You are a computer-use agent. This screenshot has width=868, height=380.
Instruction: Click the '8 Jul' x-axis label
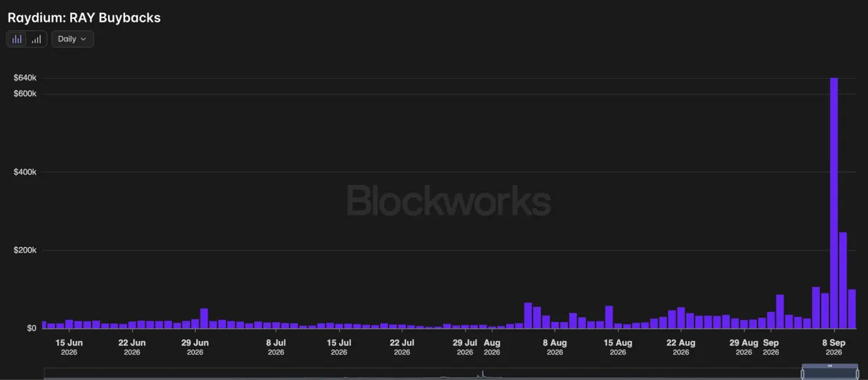276,342
